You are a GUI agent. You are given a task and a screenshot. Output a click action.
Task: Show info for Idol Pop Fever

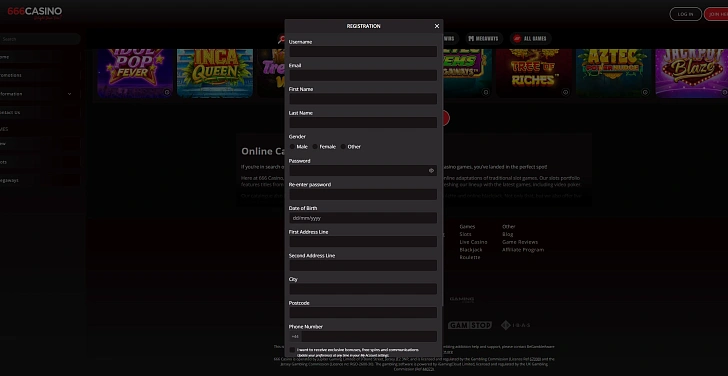(167, 92)
